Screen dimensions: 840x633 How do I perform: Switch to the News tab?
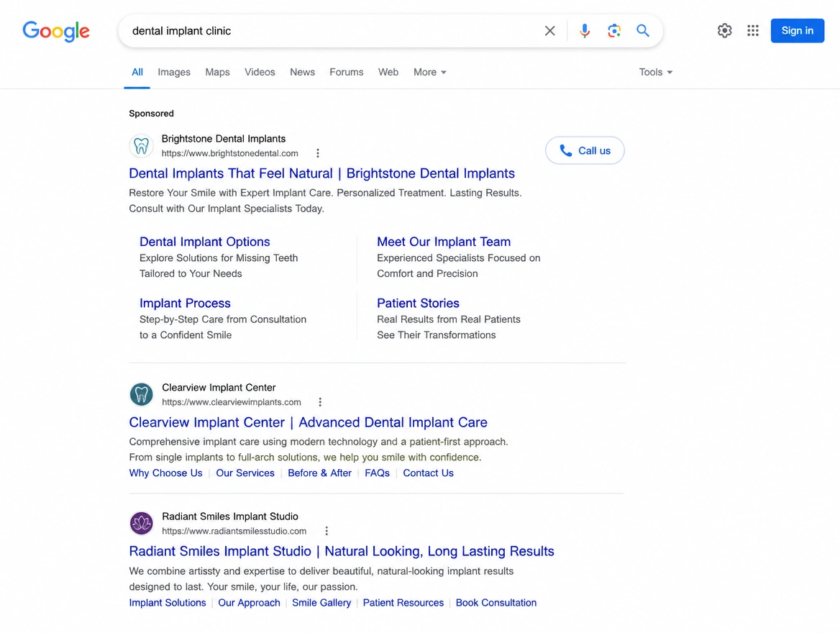(x=302, y=72)
